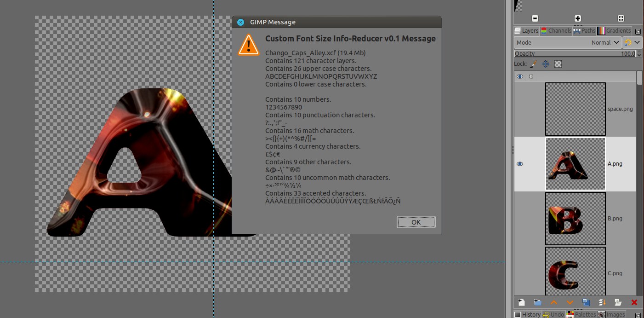Switch to the Undo tab
The width and height of the screenshot is (644, 318).
point(553,314)
